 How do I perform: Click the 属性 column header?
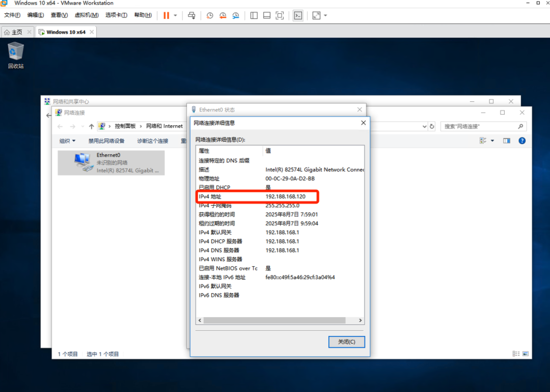229,151
